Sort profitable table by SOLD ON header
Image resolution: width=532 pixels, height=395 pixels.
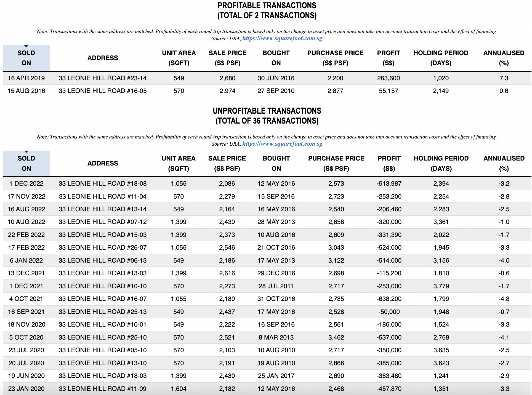click(x=26, y=58)
